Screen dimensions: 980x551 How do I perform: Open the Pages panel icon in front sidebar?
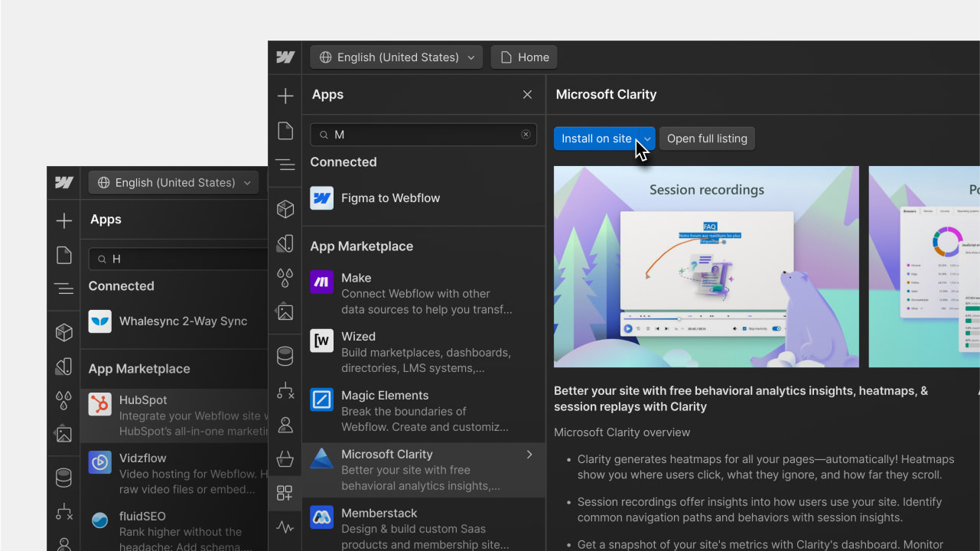click(x=285, y=131)
